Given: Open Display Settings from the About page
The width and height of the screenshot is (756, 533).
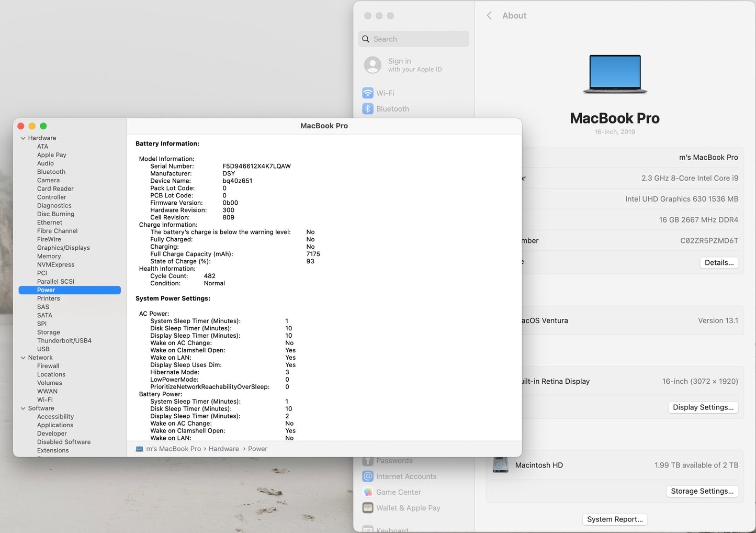Looking at the screenshot, I should (x=703, y=407).
